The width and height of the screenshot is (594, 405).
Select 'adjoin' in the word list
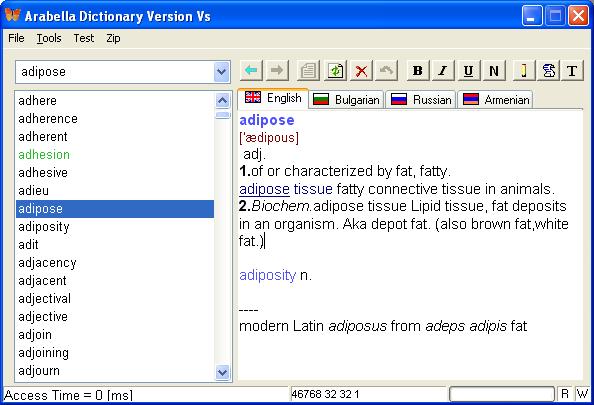(x=115, y=335)
